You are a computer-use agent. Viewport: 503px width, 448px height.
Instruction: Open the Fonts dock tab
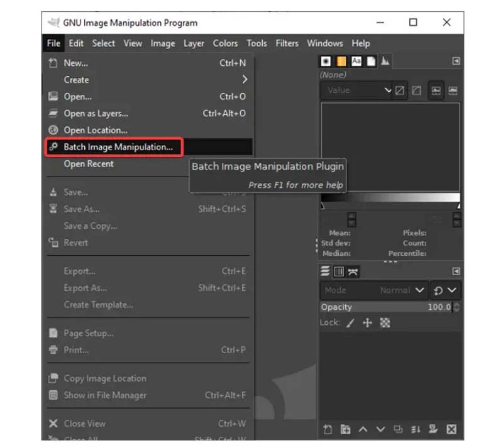[x=357, y=61]
